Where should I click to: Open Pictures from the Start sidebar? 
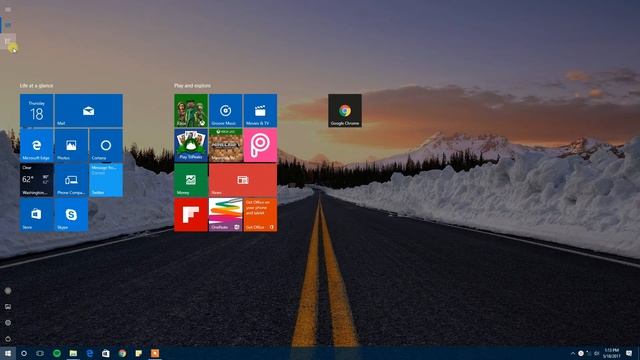pos(8,307)
